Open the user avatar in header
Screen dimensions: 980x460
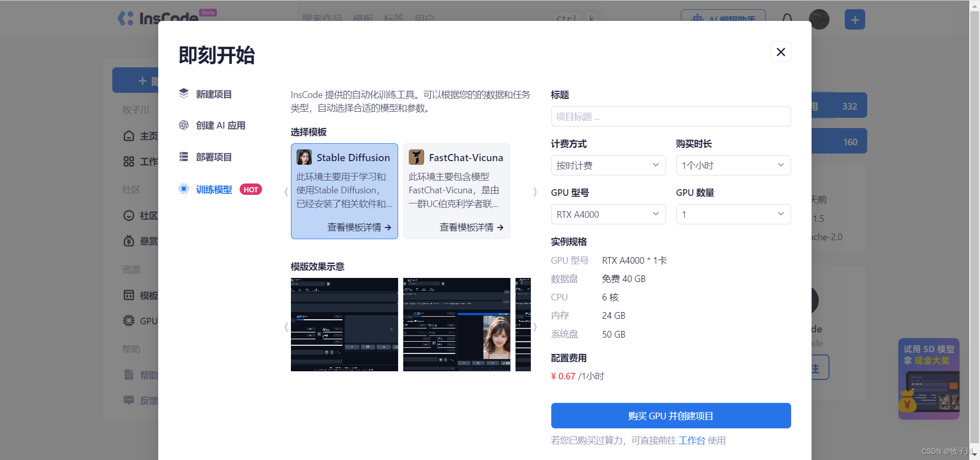pyautogui.click(x=819, y=19)
